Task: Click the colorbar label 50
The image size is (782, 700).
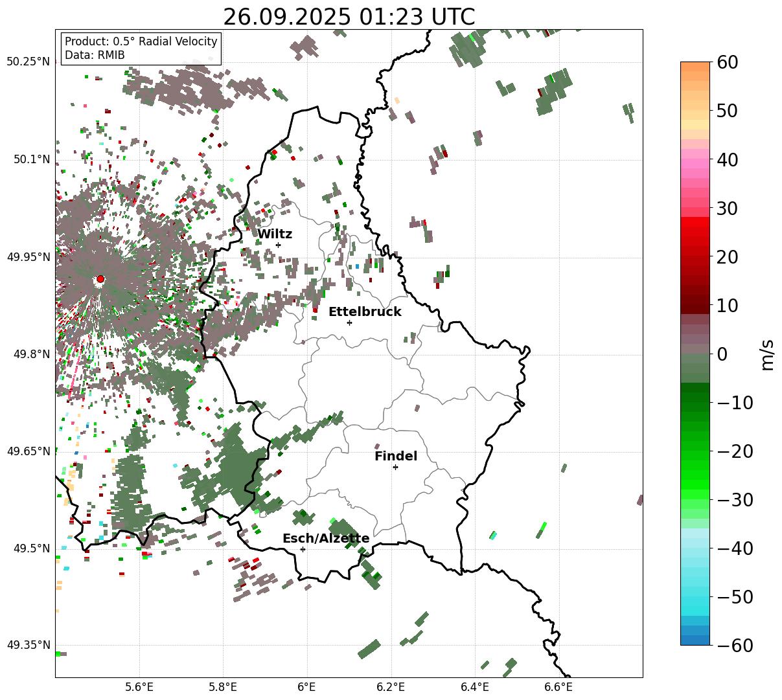Action: (726, 111)
